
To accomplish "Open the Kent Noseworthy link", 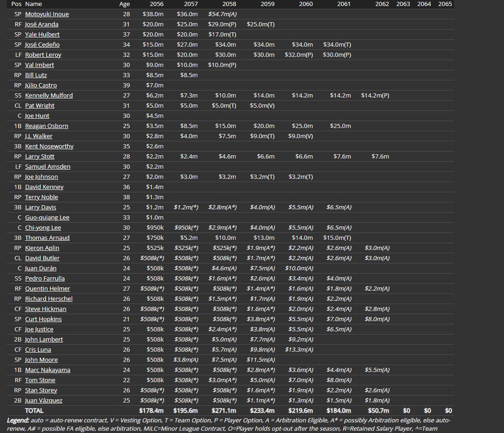I will point(49,146).
